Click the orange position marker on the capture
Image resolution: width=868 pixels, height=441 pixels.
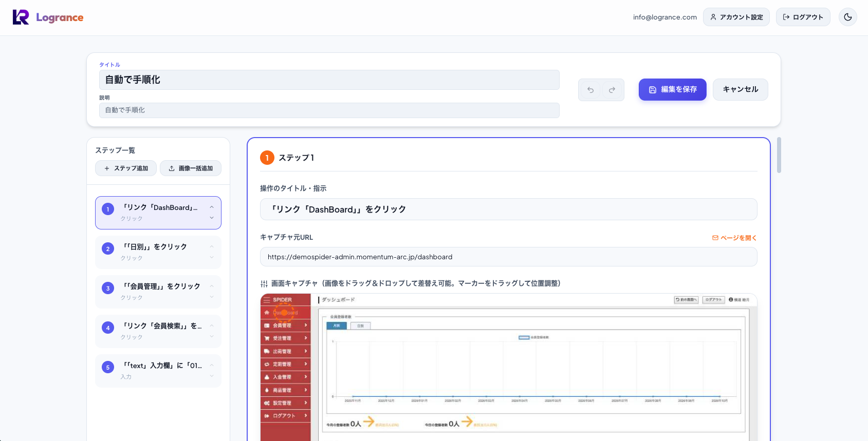click(284, 312)
